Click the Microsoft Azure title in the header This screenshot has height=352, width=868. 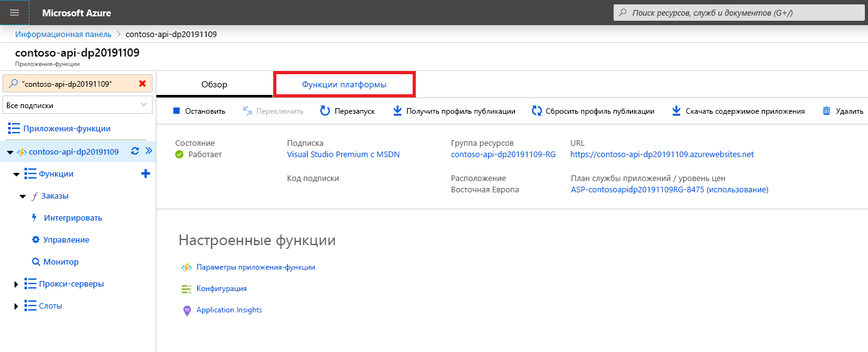tap(77, 13)
